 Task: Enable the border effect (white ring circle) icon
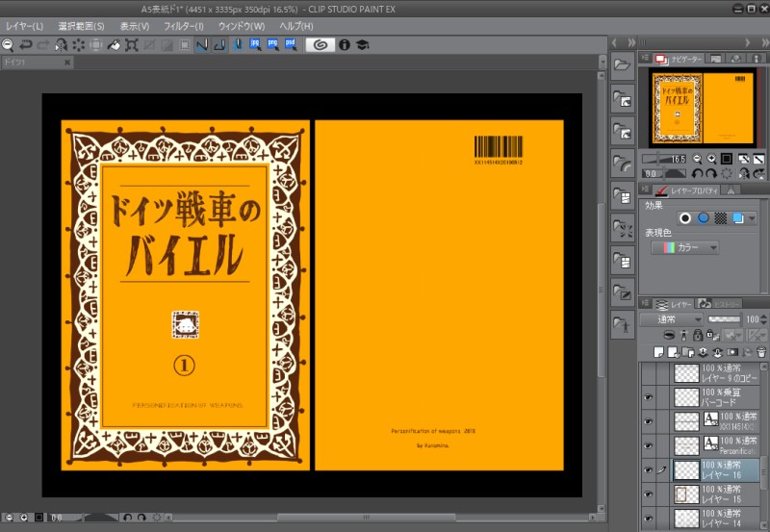[x=685, y=218]
